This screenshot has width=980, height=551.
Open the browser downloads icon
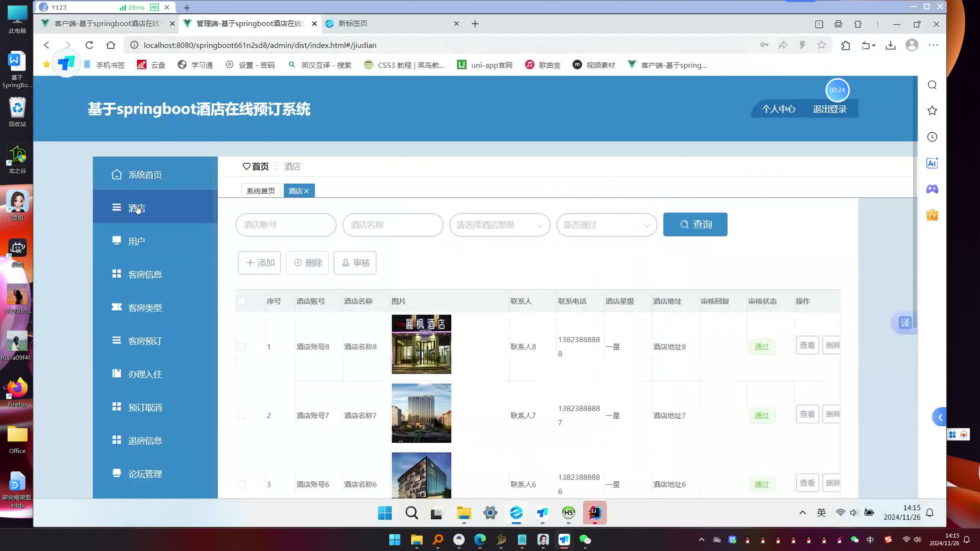[x=890, y=45]
